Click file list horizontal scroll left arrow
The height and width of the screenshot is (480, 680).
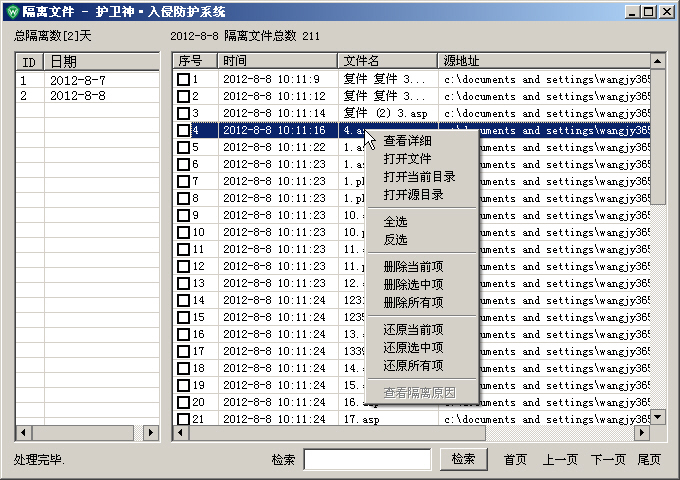(180, 433)
